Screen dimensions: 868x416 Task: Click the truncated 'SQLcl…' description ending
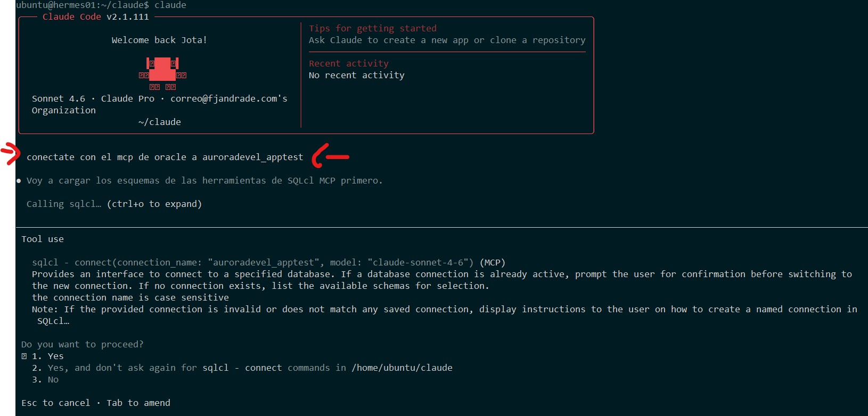[x=53, y=321]
